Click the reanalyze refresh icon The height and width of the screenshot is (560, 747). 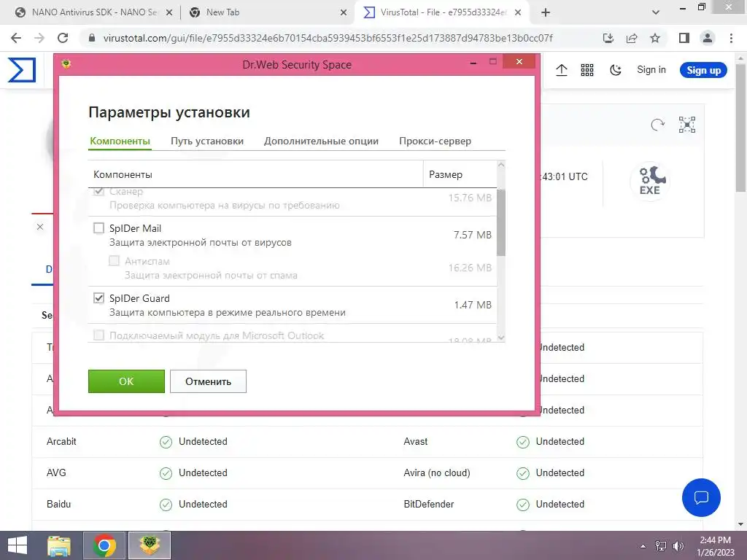pyautogui.click(x=657, y=125)
